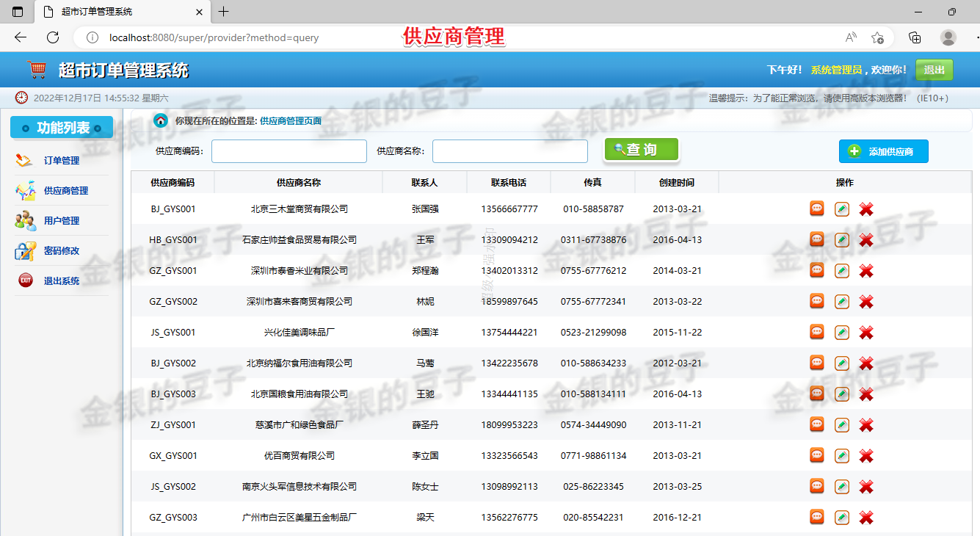980x536 pixels.
Task: Click edit icon for 兴化佳美调味品厂 row
Action: (x=842, y=332)
